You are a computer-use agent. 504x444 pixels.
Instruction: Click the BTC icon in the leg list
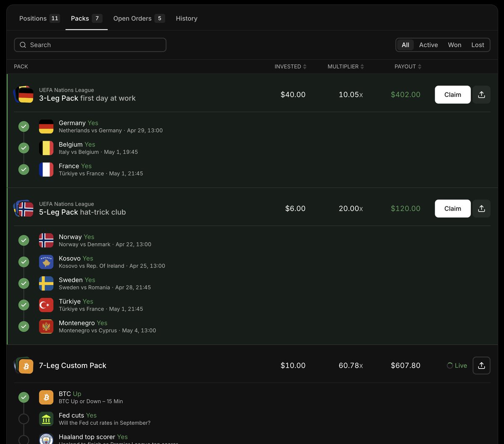[x=46, y=397]
